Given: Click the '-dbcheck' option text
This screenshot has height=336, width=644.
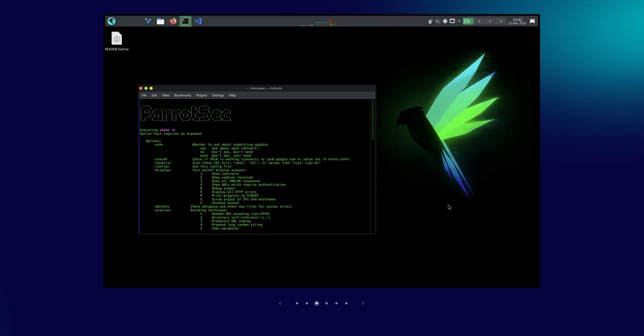Looking at the screenshot, I should pos(161,207).
